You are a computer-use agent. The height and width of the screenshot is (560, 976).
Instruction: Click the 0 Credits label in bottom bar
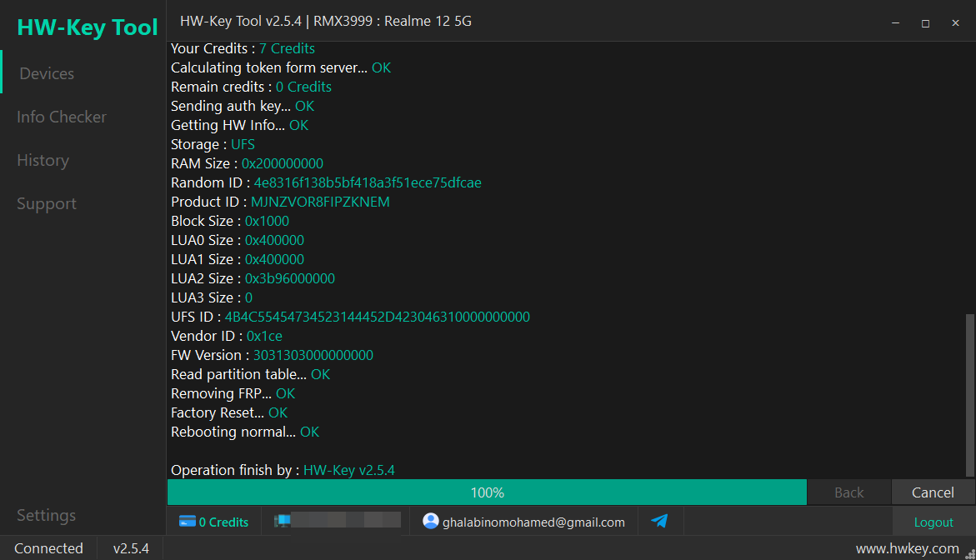point(223,522)
